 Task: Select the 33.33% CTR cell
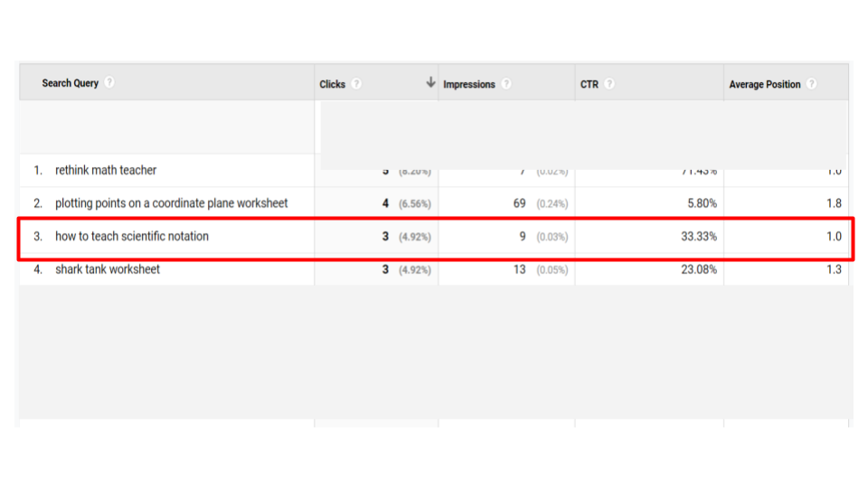[697, 237]
